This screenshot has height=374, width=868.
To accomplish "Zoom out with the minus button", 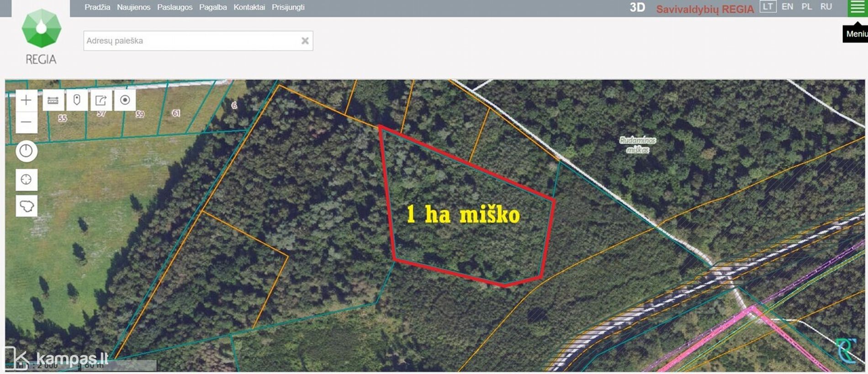I will [26, 122].
